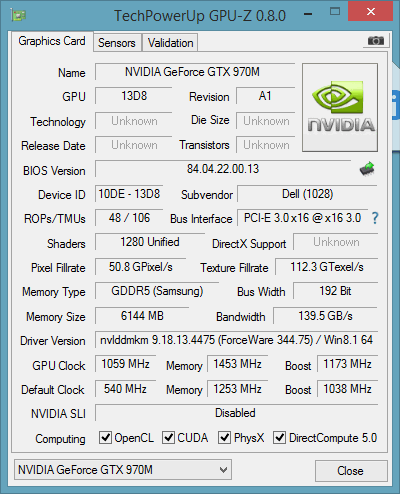Click the BIOS save chip icon
The width and height of the screenshot is (400, 494).
(367, 169)
